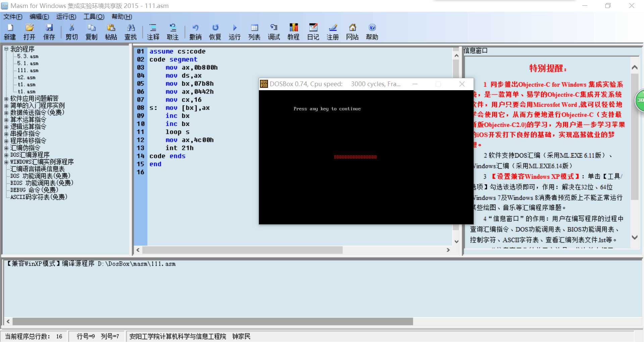Screen dimensions: 644x342
Task: Open the 帮助(H) menu
Action: (122, 17)
